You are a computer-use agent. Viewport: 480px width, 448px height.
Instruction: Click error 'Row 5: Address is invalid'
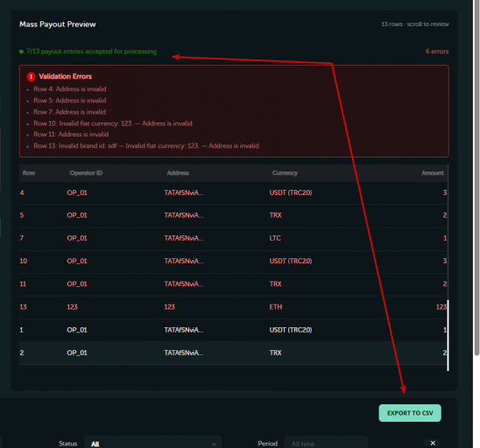[x=70, y=101]
